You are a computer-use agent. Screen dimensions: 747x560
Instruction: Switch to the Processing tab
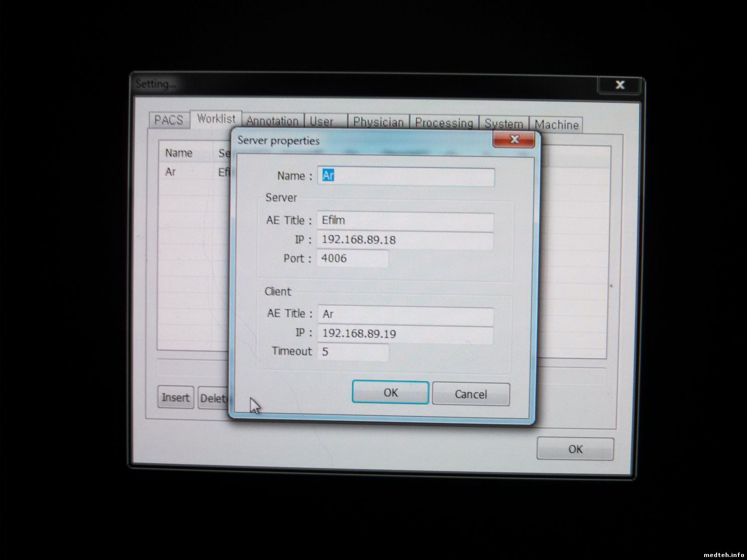pos(444,123)
